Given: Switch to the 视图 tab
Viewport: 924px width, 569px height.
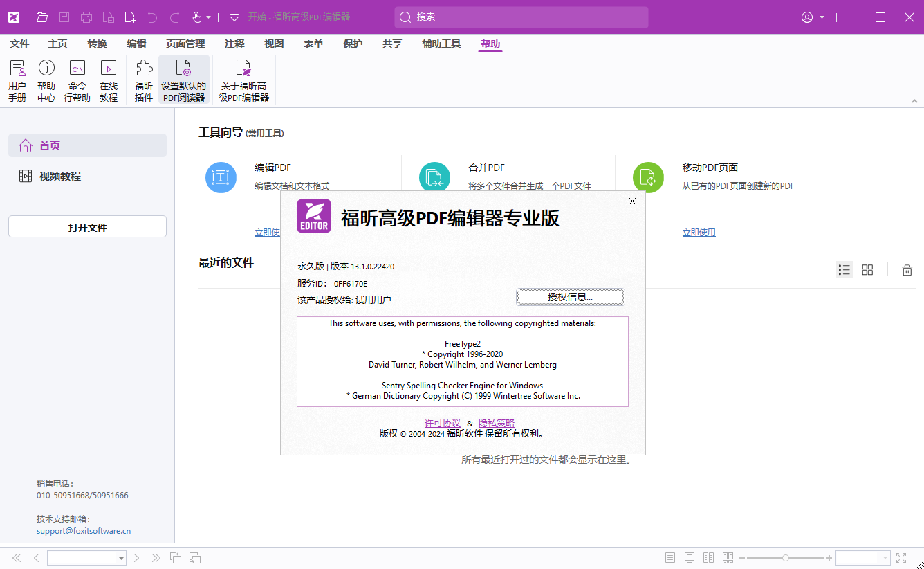Looking at the screenshot, I should coord(274,44).
